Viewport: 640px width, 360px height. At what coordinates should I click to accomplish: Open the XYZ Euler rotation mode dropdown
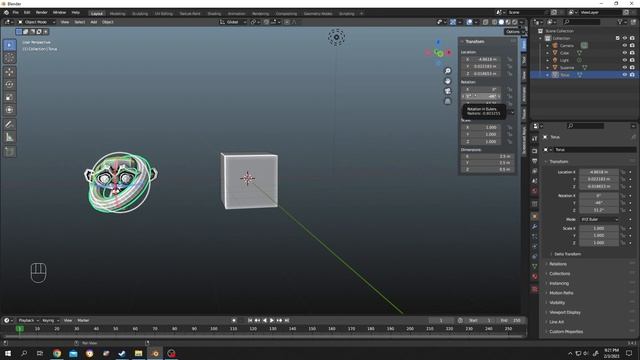point(599,219)
